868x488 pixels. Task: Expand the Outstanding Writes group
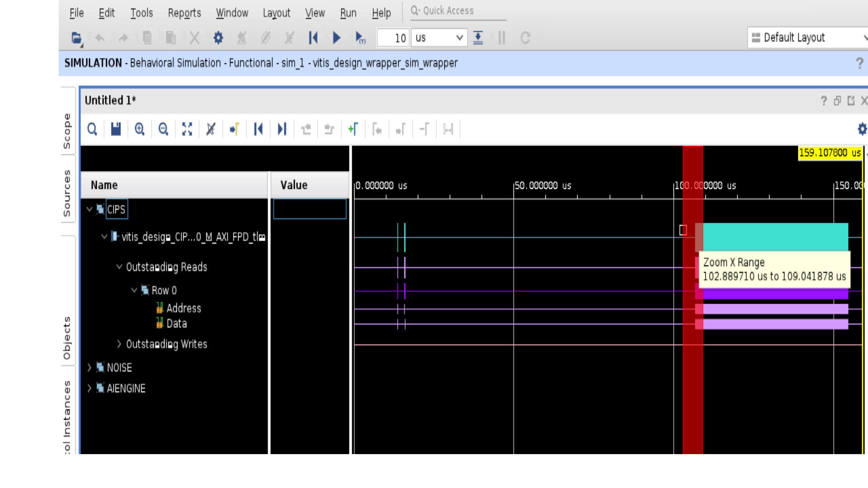(x=119, y=344)
